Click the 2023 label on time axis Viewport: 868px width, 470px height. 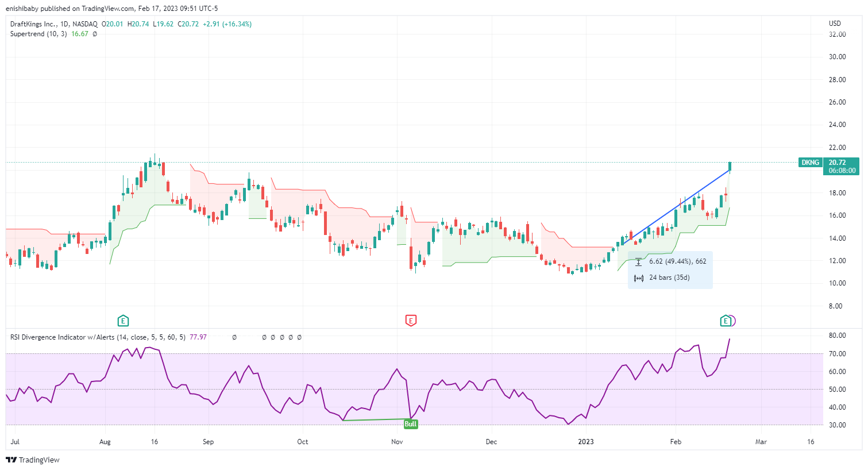[586, 442]
